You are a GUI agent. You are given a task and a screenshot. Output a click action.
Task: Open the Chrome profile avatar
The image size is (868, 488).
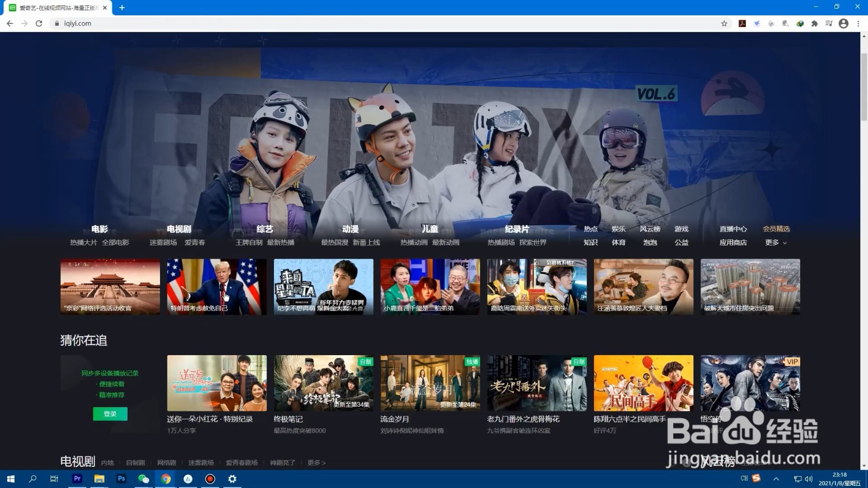[x=843, y=23]
